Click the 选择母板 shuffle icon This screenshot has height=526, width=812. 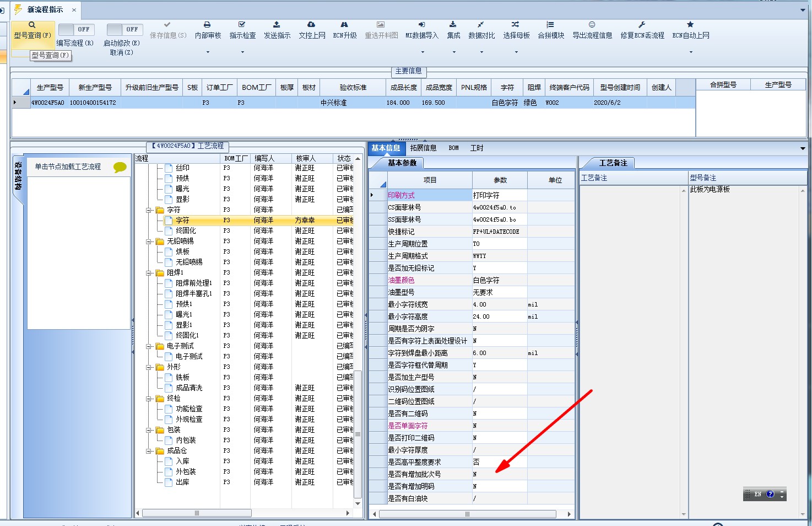tap(515, 25)
